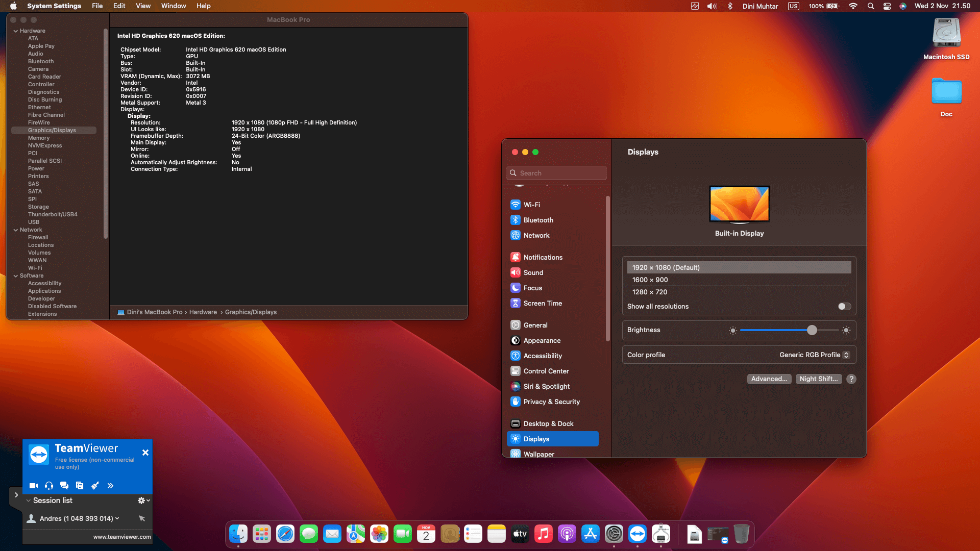
Task: Open the Color profile dropdown
Action: click(814, 355)
